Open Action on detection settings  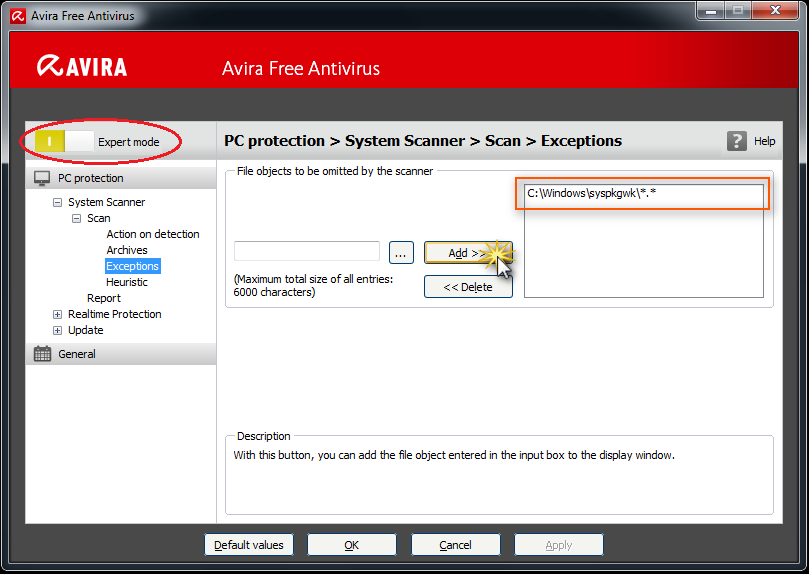[x=153, y=234]
